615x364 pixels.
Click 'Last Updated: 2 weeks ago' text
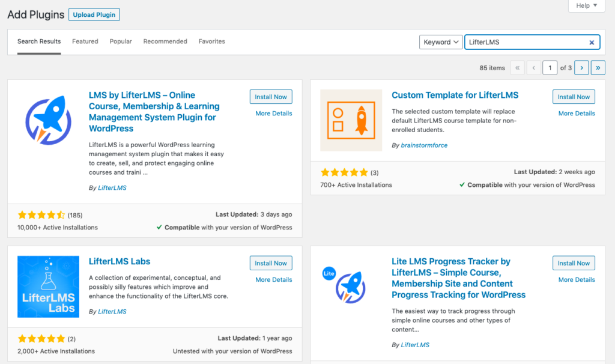click(x=554, y=172)
